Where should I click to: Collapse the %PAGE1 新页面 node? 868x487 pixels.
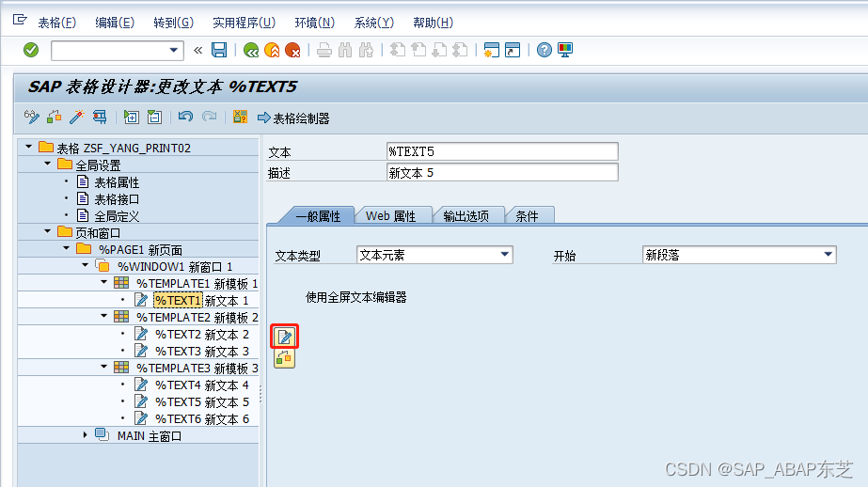point(67,248)
